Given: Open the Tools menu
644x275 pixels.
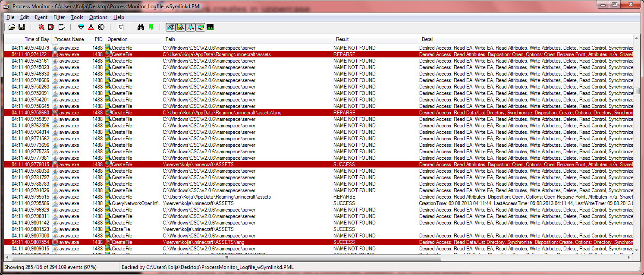Looking at the screenshot, I should coord(77,17).
